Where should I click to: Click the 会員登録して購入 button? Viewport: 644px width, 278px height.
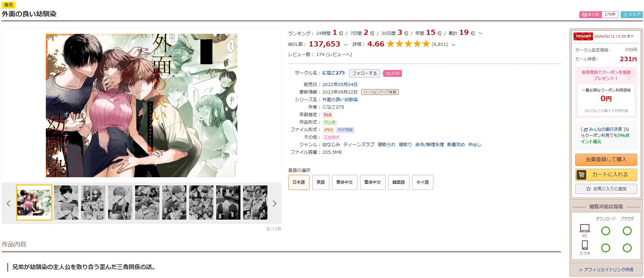click(606, 159)
